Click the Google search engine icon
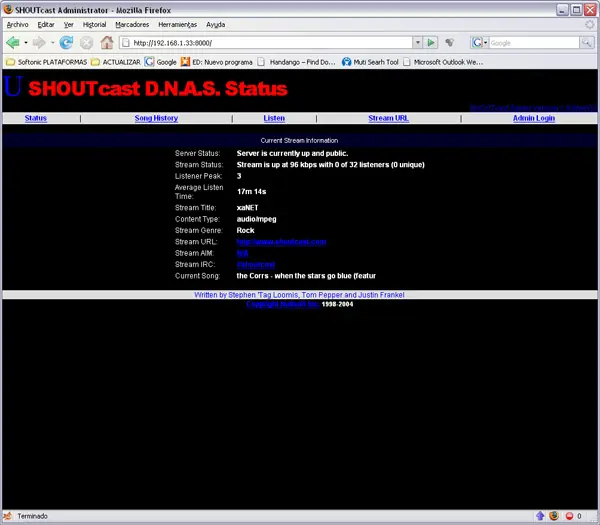The width and height of the screenshot is (600, 525). (x=477, y=42)
